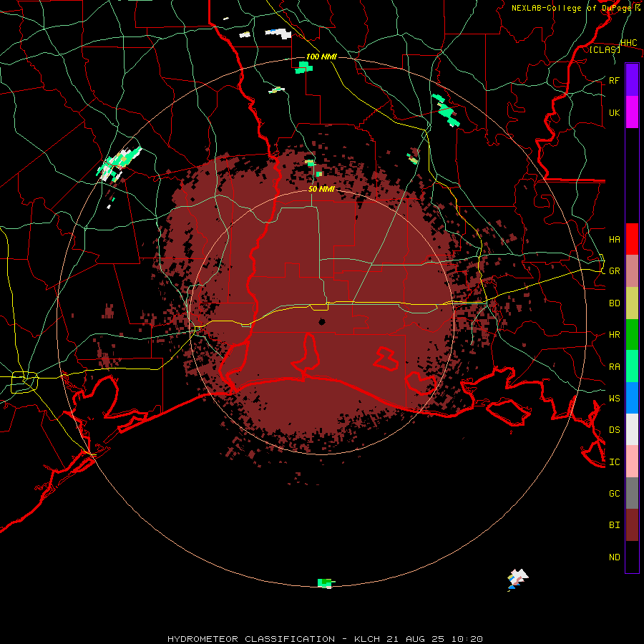Click the 'HHC' product code text
Viewport: 644px width, 644px height.
tap(629, 43)
